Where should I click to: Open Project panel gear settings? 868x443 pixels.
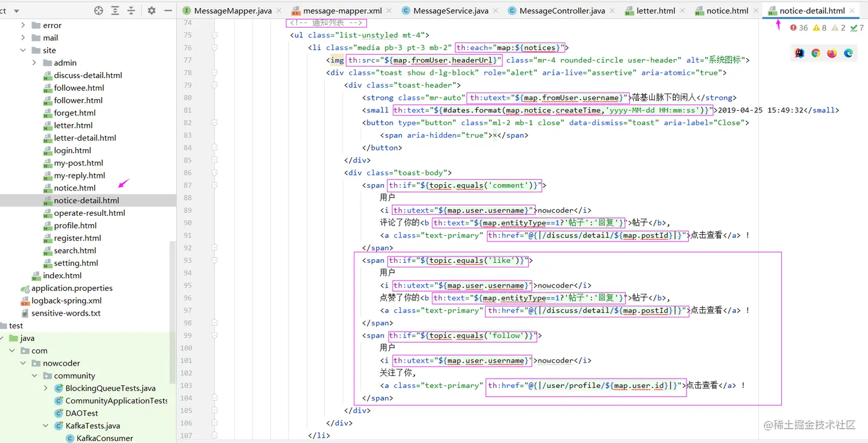[x=152, y=10]
